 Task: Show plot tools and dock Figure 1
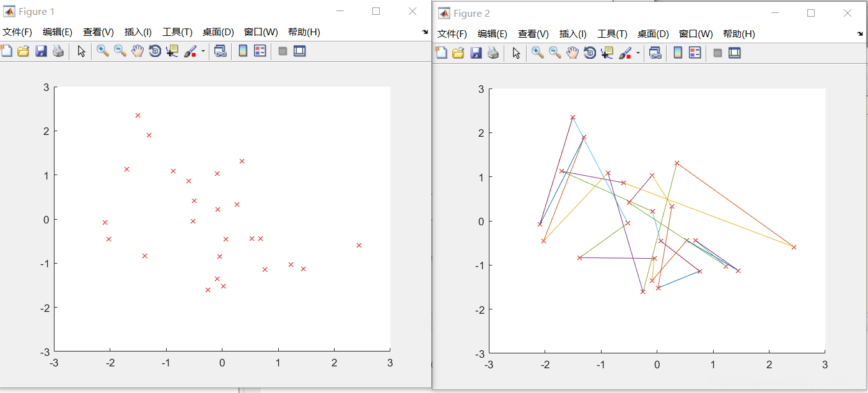(x=300, y=51)
